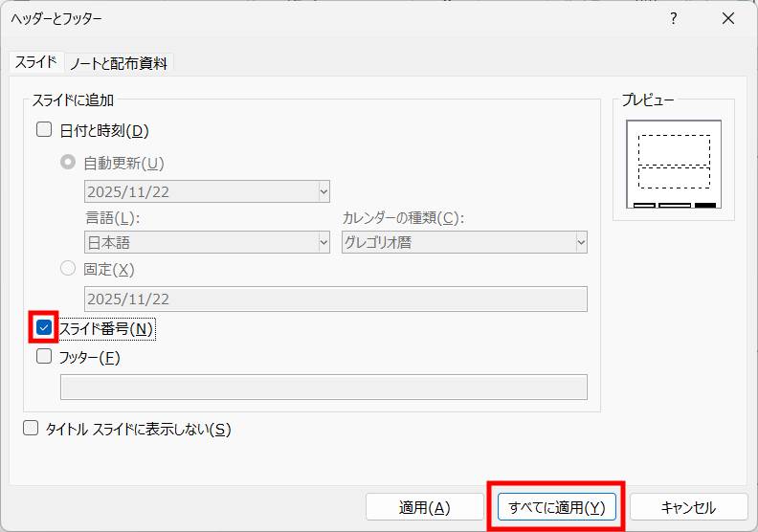Click the キャンセル button
This screenshot has width=758, height=532.
[x=688, y=507]
